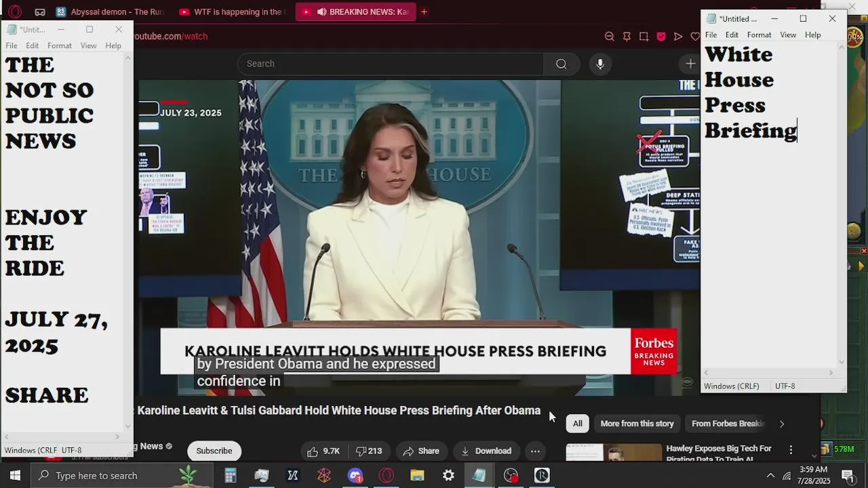The width and height of the screenshot is (868, 488).
Task: Open the Opera menu logo icon
Action: (15, 12)
